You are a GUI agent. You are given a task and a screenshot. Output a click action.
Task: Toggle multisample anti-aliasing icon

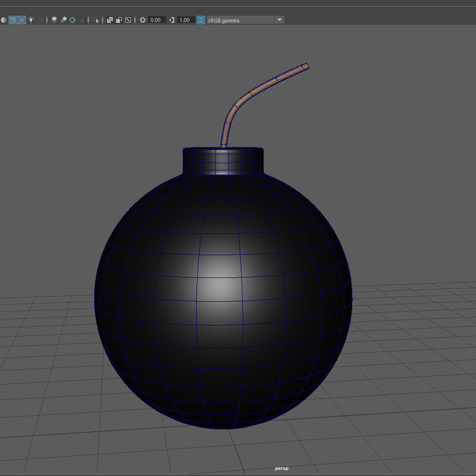point(72,20)
